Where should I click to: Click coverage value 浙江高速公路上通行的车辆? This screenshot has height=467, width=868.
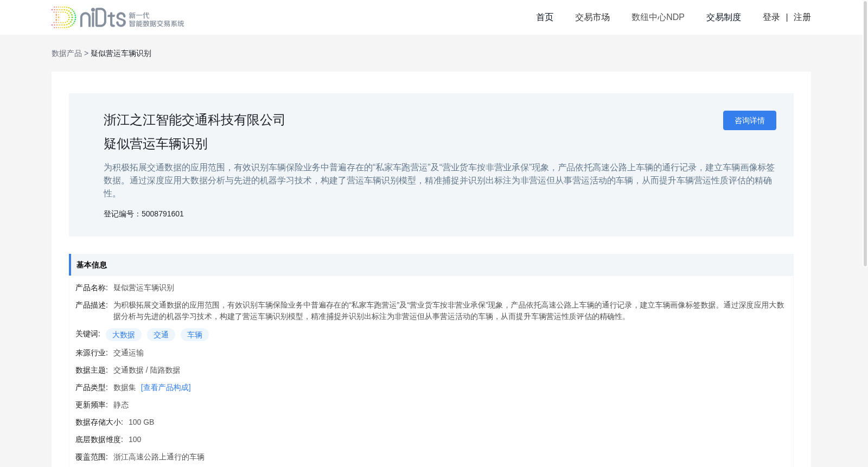point(159,457)
